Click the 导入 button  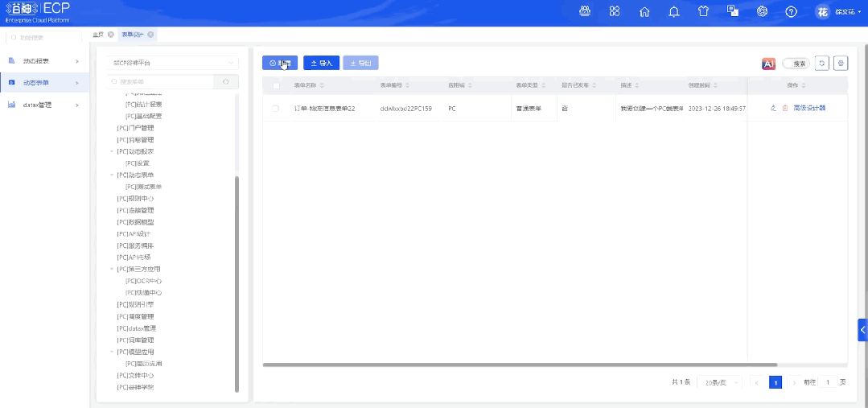click(322, 63)
